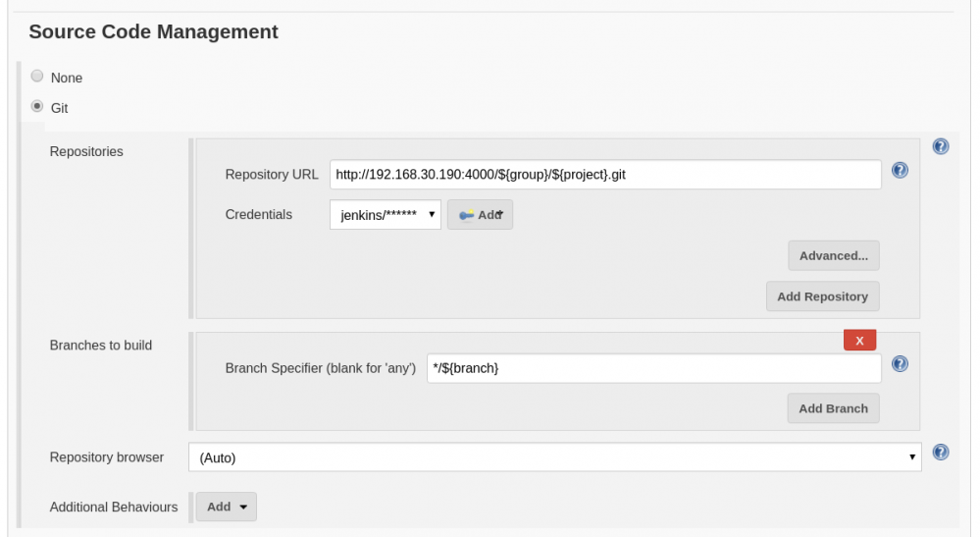Click the Branches to build label
The width and height of the screenshot is (980, 537).
101,346
